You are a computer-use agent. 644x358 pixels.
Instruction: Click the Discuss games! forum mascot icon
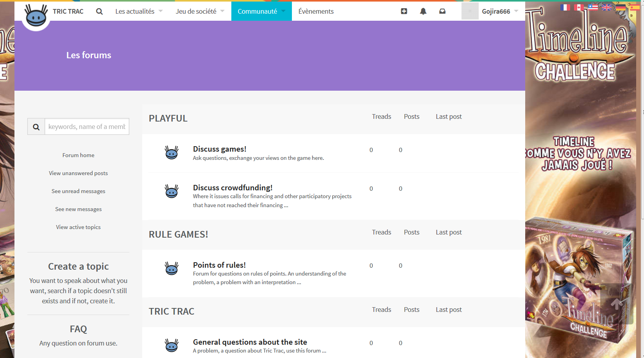coord(172,152)
